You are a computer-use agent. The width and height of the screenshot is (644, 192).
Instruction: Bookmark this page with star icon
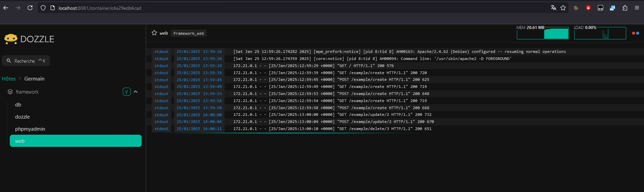(x=563, y=8)
